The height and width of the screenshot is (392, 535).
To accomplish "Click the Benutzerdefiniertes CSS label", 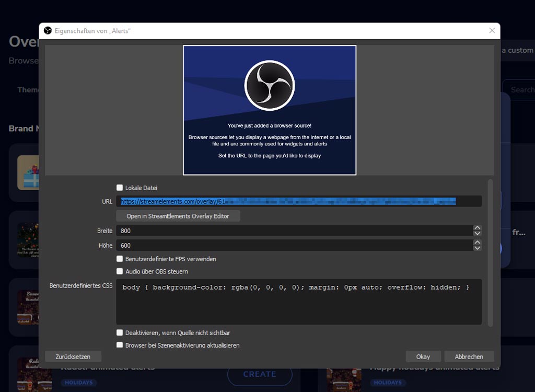I will point(81,285).
